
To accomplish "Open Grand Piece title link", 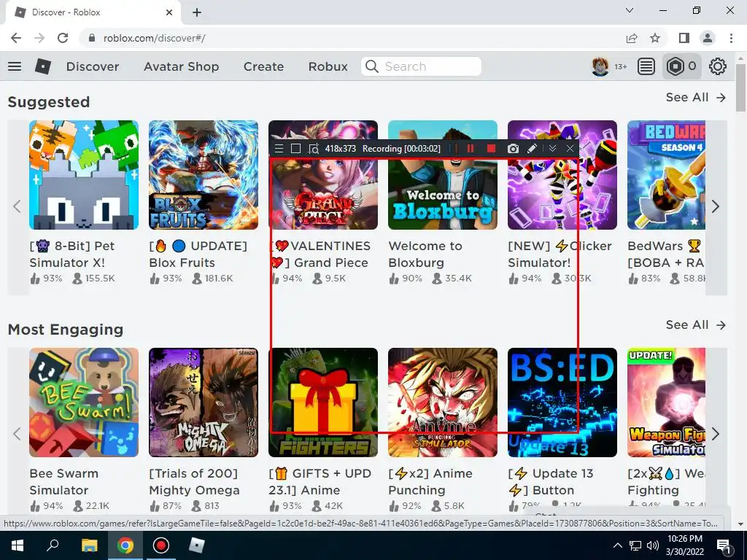I will (x=320, y=254).
